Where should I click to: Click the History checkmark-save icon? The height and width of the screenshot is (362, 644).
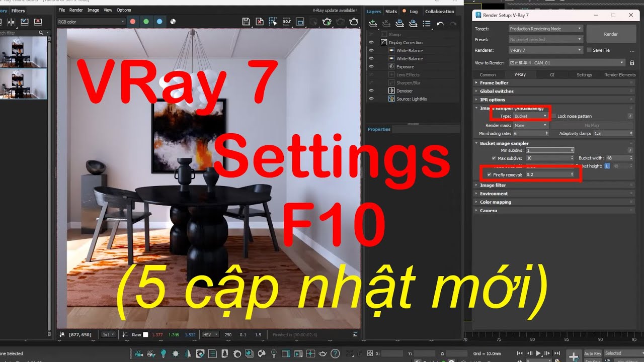(24, 22)
